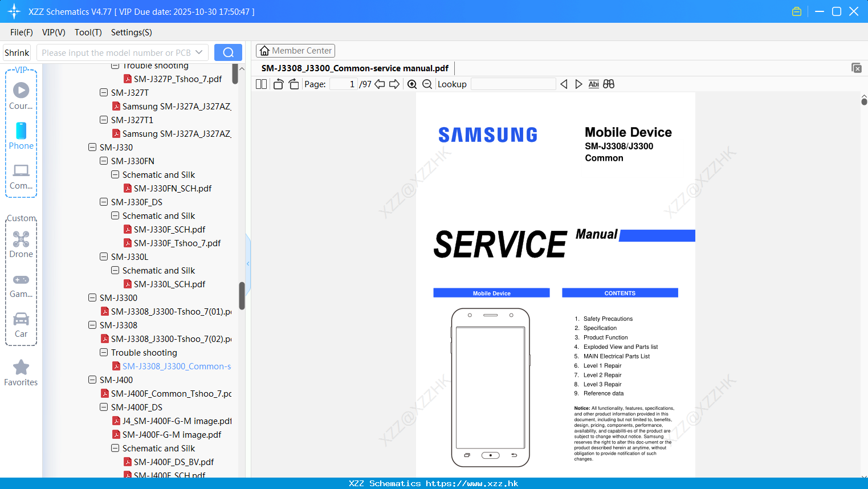Open model number dropdown arrow
The width and height of the screenshot is (868, 489).
coord(199,52)
